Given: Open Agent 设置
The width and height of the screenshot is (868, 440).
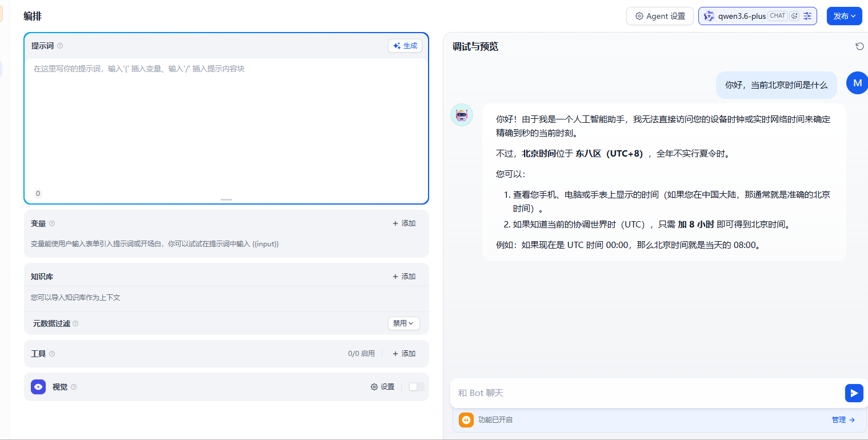Looking at the screenshot, I should point(659,16).
